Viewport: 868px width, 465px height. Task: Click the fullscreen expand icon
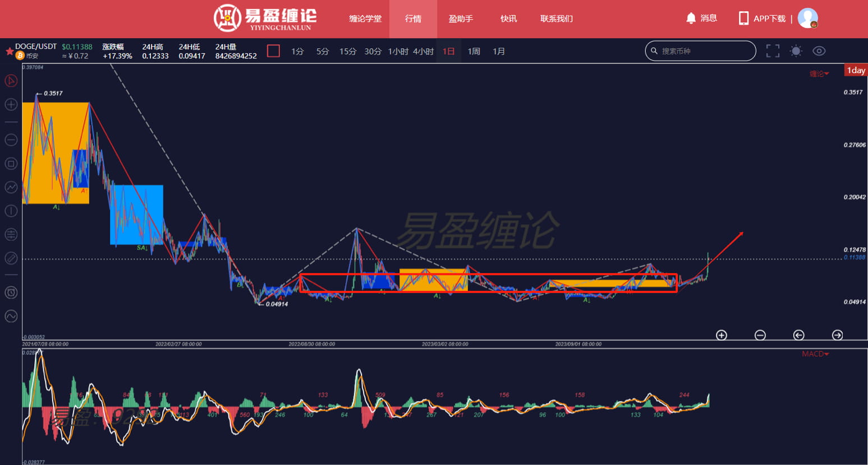(x=773, y=51)
